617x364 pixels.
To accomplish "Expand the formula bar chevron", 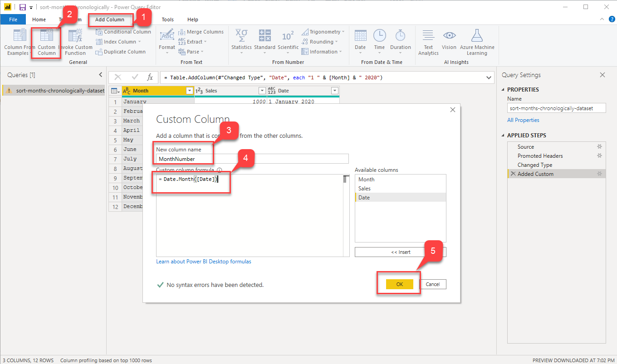I will coord(489,78).
